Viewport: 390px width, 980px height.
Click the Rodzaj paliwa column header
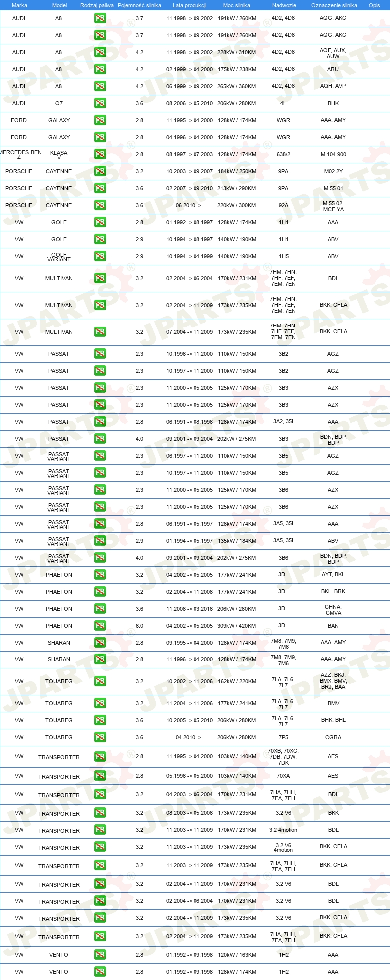97,5
